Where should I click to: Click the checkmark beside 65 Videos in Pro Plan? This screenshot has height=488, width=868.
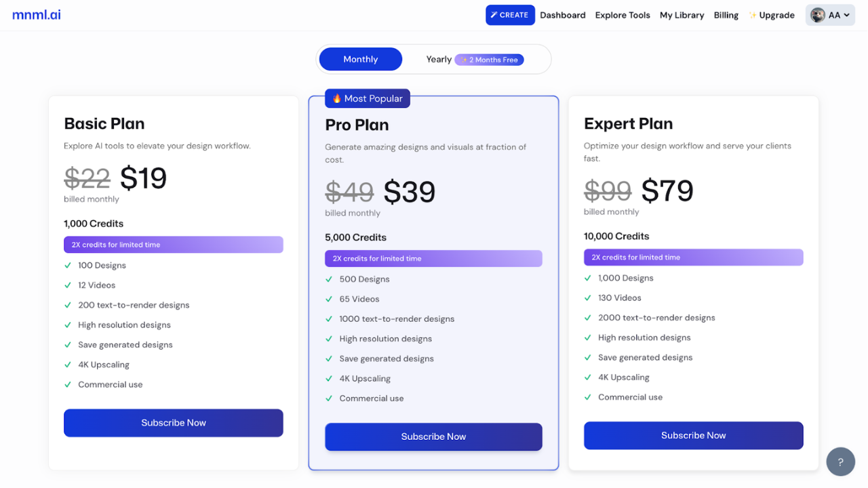(330, 299)
